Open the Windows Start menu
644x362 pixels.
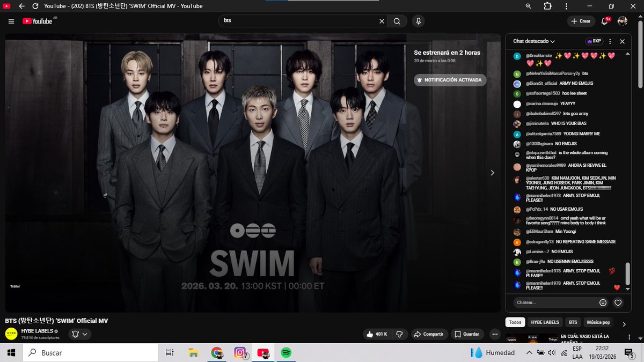pos(11,352)
